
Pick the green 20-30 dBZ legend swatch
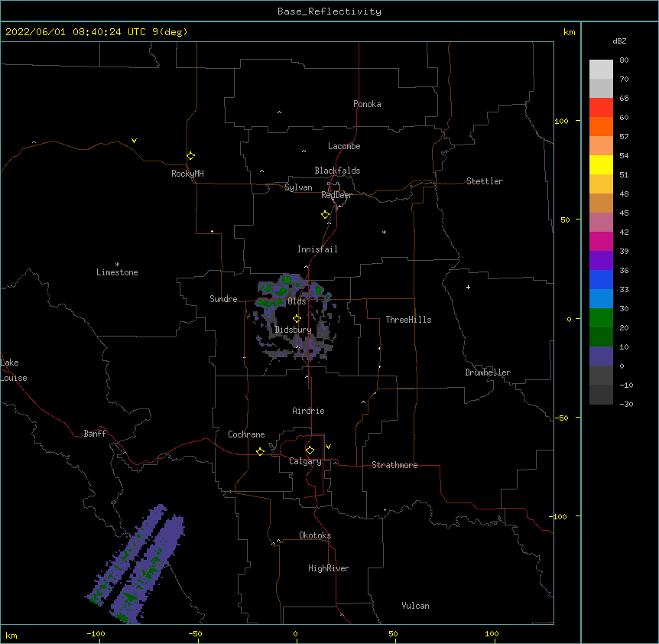601,318
